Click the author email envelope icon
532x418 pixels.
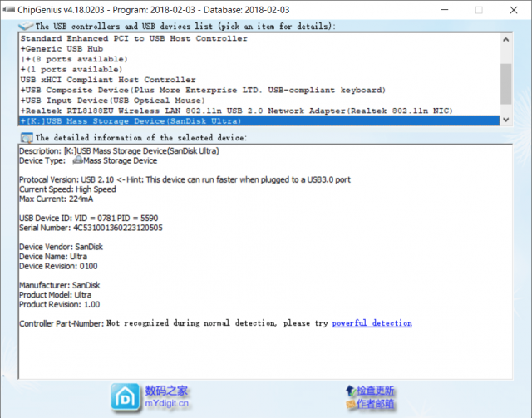point(349,404)
